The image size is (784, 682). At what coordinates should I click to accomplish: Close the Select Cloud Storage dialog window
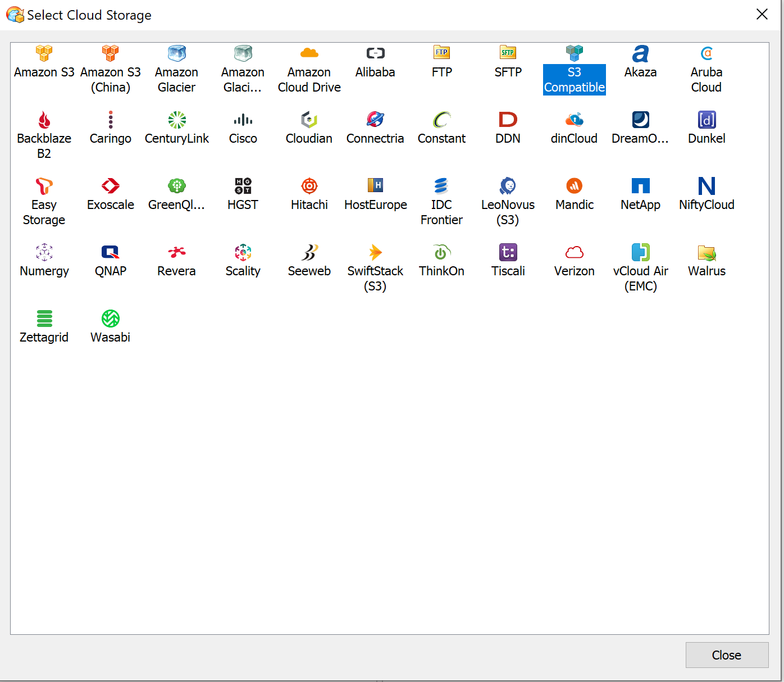click(762, 14)
